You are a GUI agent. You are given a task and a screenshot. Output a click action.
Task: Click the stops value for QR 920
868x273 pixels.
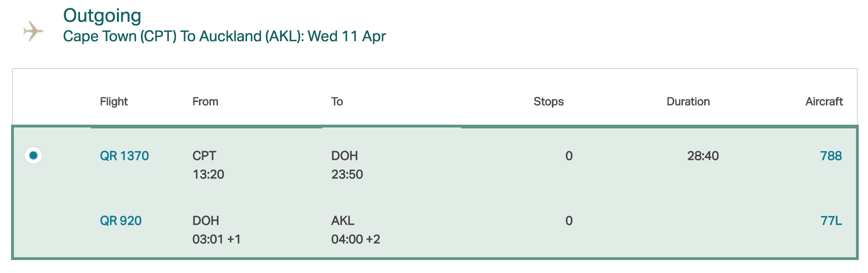coord(569,221)
